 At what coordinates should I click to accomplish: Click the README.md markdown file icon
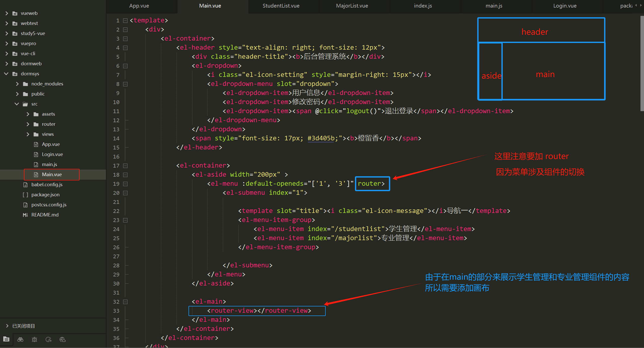coord(25,215)
